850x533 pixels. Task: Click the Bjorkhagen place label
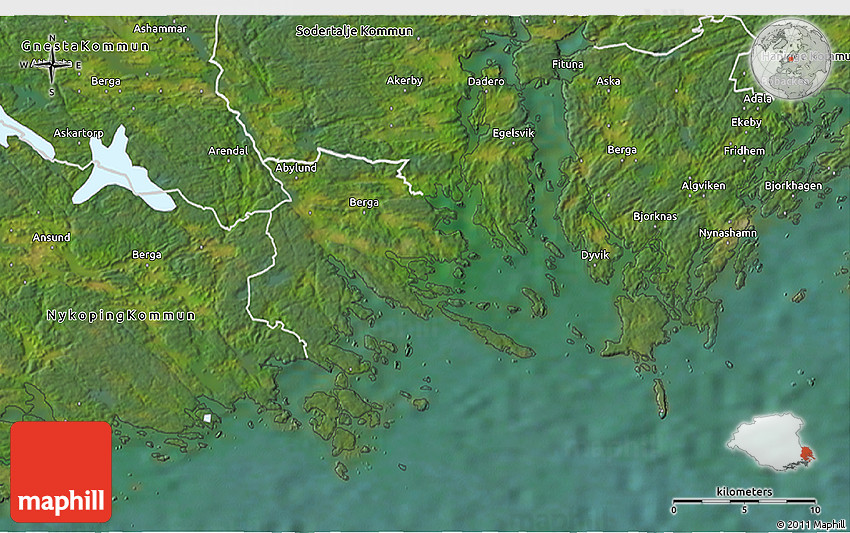pos(793,186)
